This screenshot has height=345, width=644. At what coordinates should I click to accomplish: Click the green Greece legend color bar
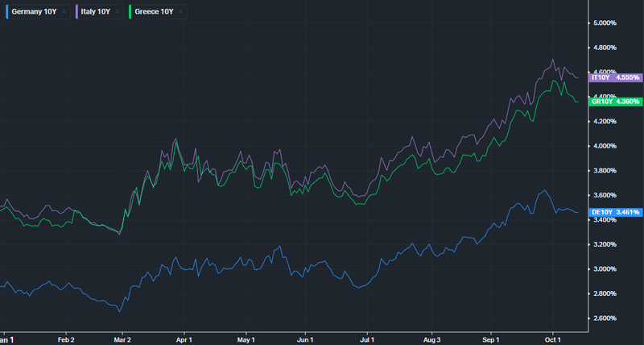(x=130, y=11)
